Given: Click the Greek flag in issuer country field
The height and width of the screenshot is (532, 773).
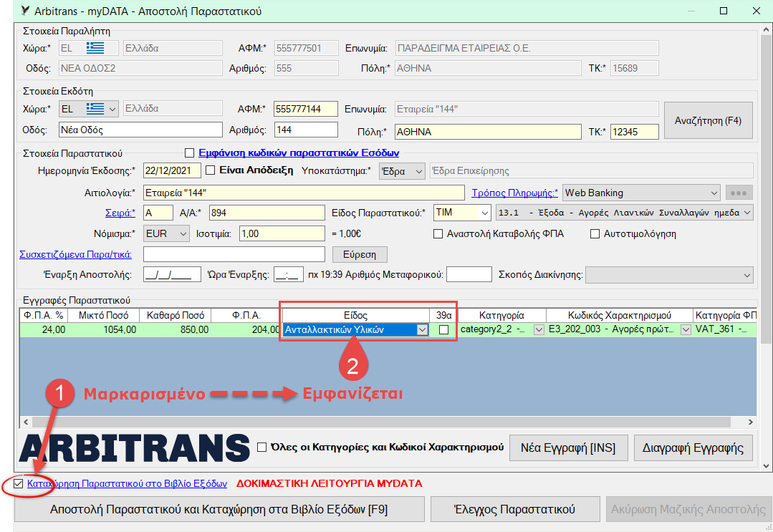Looking at the screenshot, I should pyautogui.click(x=95, y=109).
